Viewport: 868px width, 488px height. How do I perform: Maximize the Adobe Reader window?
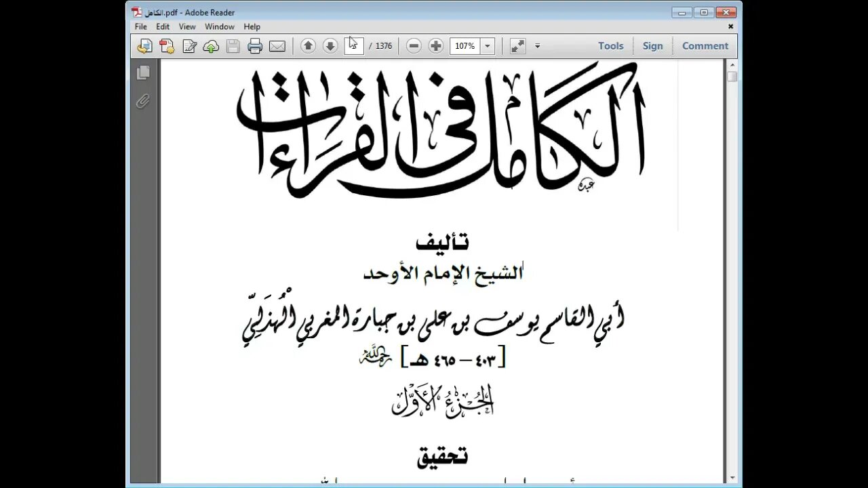[704, 12]
